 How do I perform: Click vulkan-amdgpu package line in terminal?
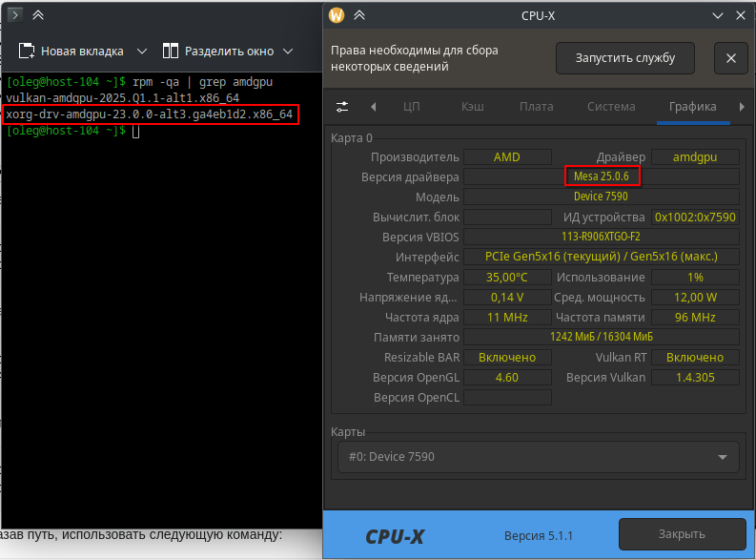pos(122,98)
